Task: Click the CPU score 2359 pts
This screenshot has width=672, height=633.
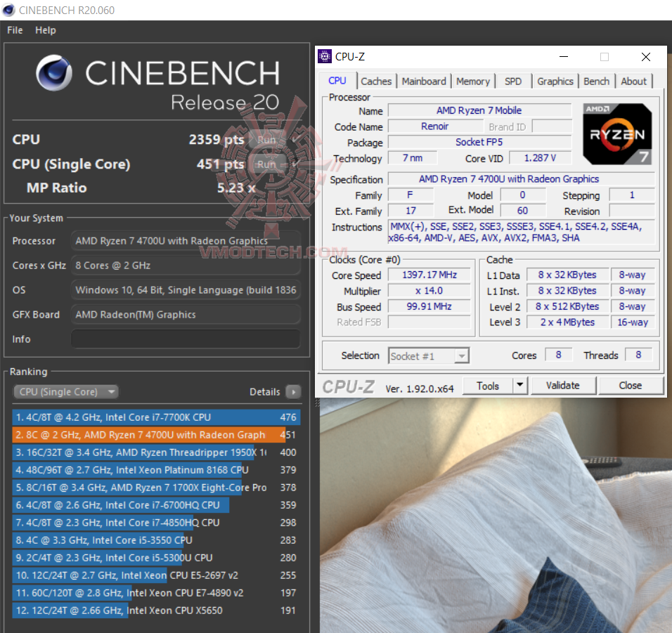Action: coord(217,140)
